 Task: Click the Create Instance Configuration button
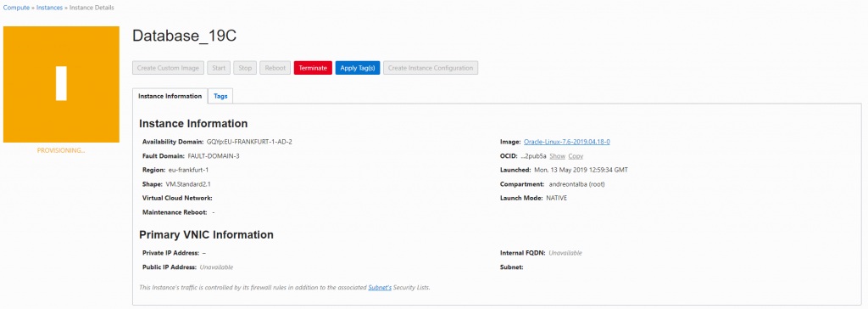(x=431, y=68)
